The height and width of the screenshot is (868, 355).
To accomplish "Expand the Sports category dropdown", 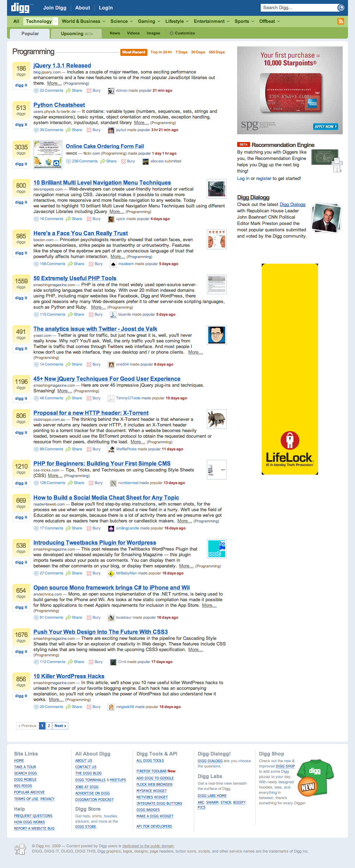I will [x=253, y=21].
